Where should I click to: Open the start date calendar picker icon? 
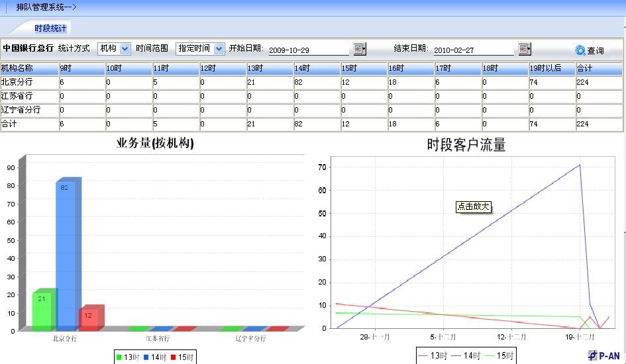(x=360, y=48)
